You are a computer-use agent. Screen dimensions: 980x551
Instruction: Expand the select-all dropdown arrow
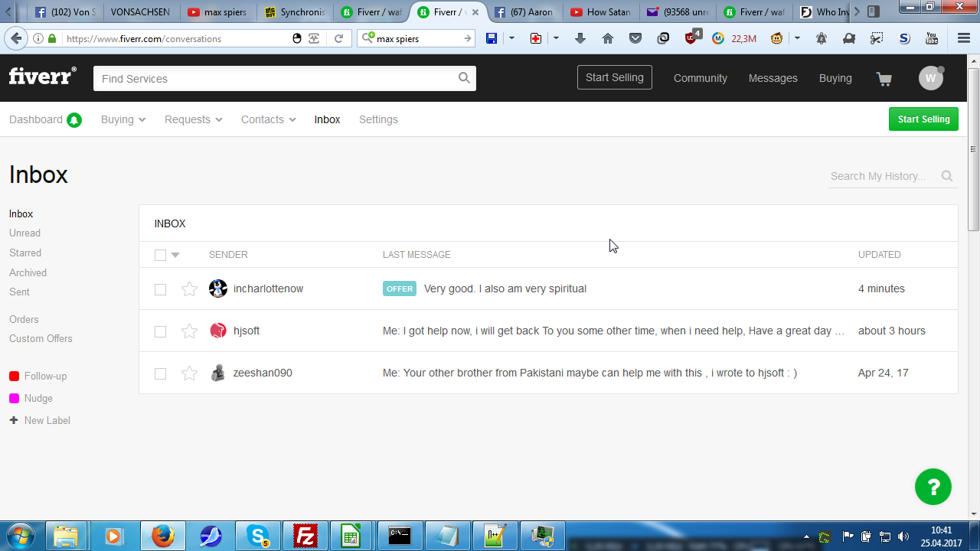coord(175,255)
